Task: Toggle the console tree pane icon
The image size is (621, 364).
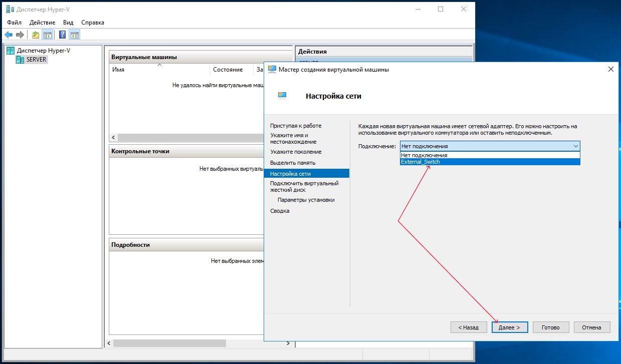Action: coord(48,35)
